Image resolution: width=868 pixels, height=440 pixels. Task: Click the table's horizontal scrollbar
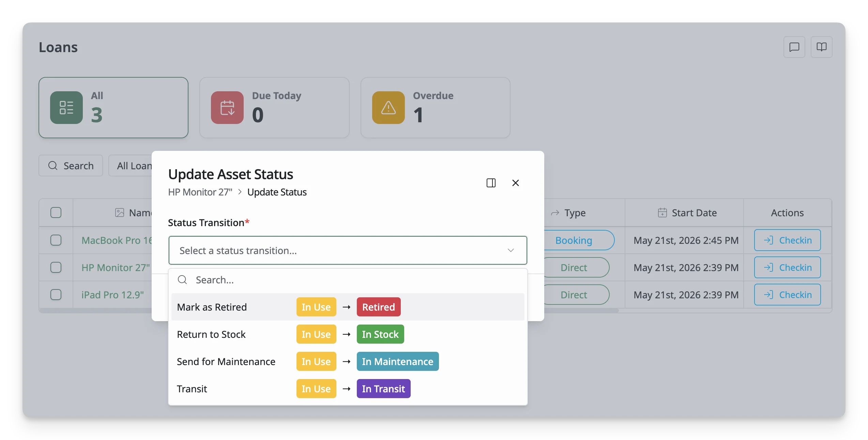click(x=581, y=310)
